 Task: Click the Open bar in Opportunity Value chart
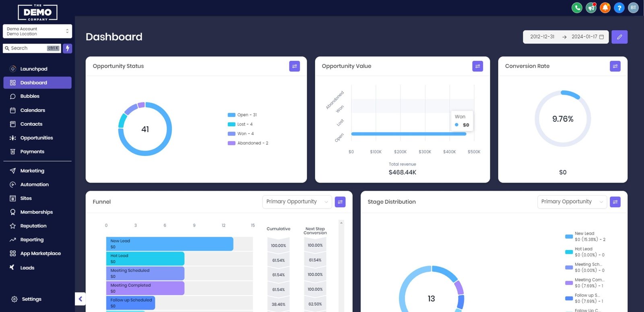click(x=409, y=134)
